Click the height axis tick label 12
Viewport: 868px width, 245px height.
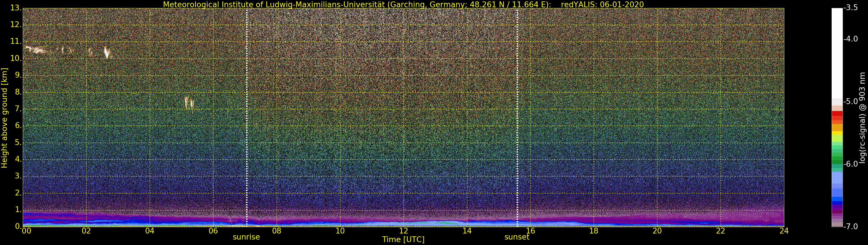coord(16,24)
